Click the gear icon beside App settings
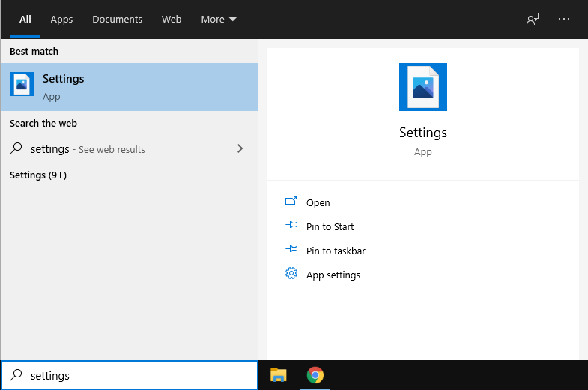588x390 pixels. pyautogui.click(x=291, y=273)
